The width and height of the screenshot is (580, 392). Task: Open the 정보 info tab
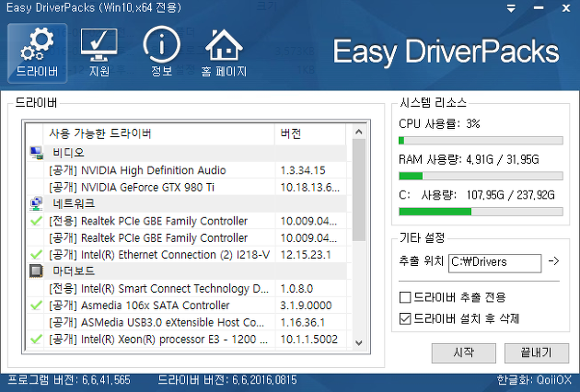(x=162, y=52)
